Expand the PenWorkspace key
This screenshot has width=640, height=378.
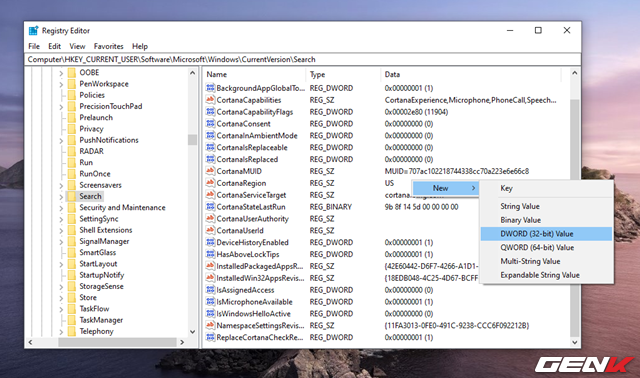(61, 84)
